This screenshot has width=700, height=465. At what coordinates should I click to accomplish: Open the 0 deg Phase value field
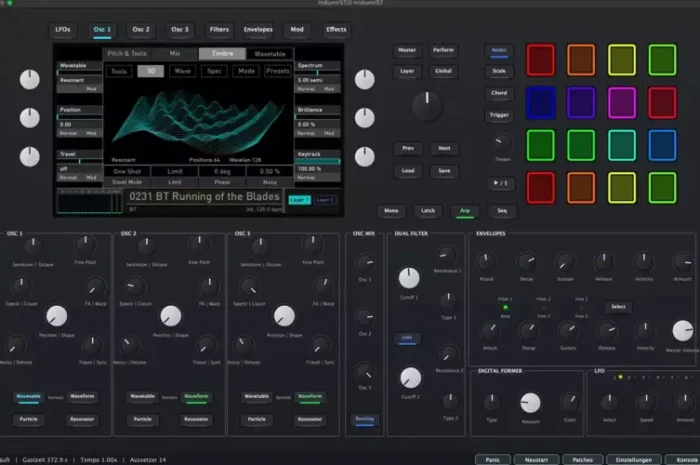tap(222, 171)
